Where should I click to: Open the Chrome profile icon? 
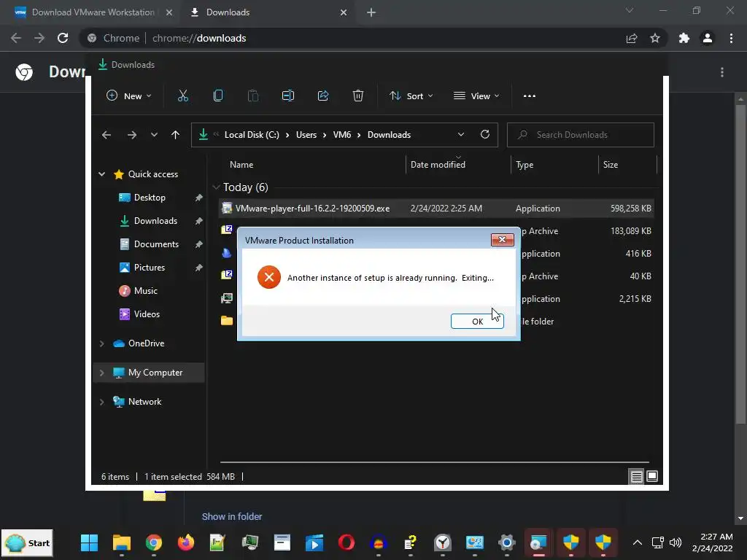tap(708, 38)
